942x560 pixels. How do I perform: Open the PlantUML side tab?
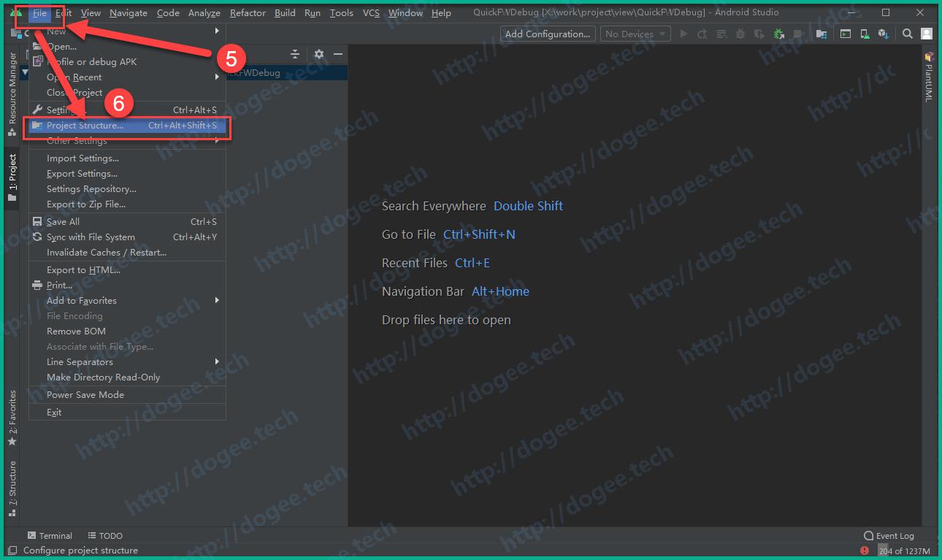tap(929, 77)
